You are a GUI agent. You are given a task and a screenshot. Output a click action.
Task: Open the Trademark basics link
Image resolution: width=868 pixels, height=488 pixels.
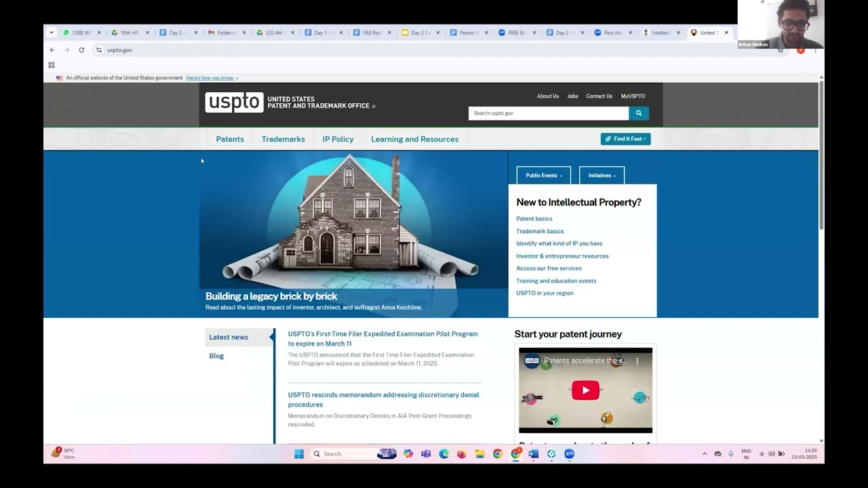point(540,231)
